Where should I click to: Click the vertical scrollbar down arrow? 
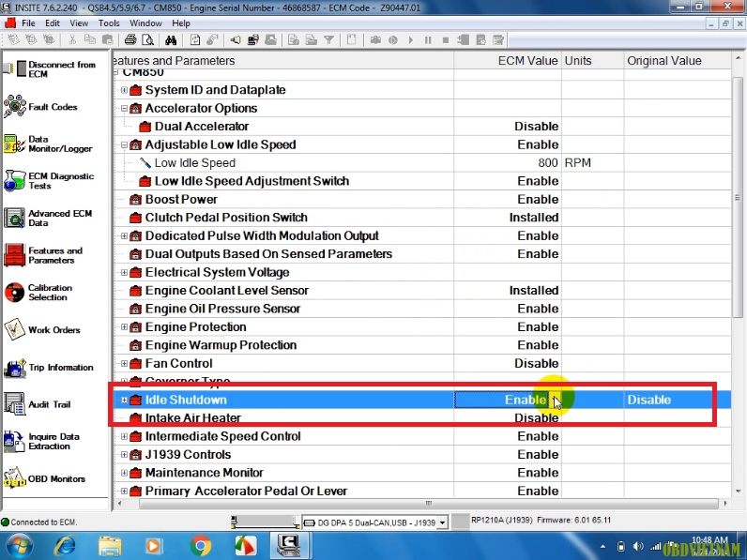click(738, 491)
